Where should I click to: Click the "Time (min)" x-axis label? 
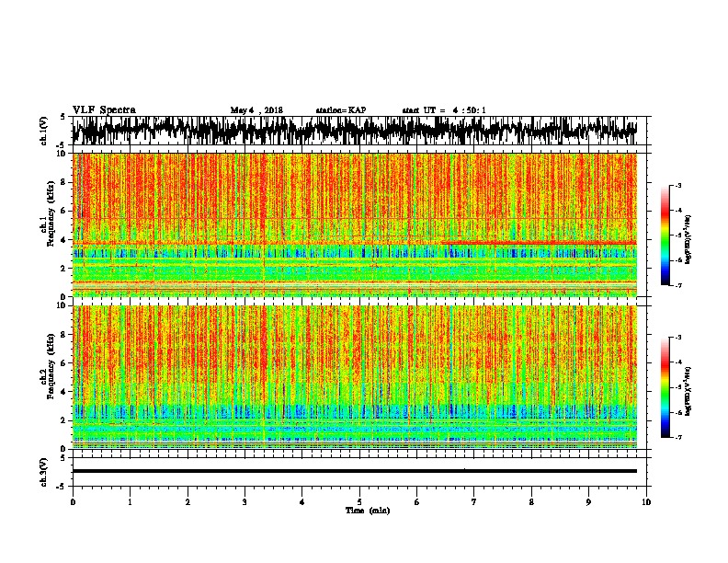click(368, 511)
